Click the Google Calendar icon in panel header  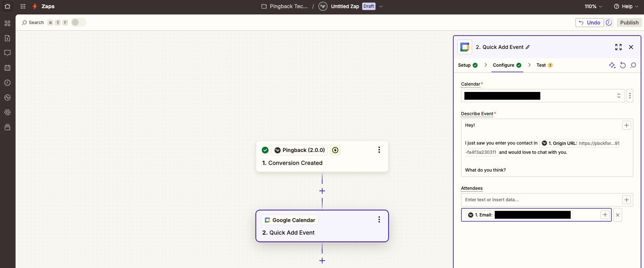pyautogui.click(x=465, y=47)
